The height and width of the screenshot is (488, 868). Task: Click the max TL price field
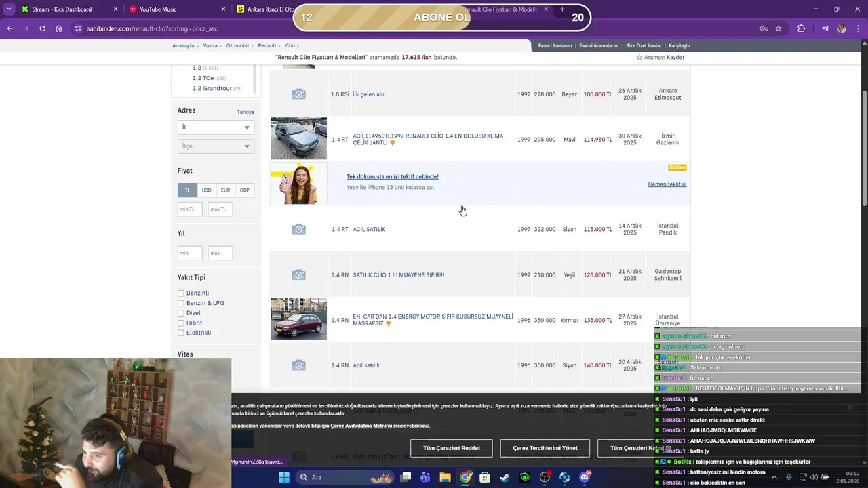[x=220, y=209]
